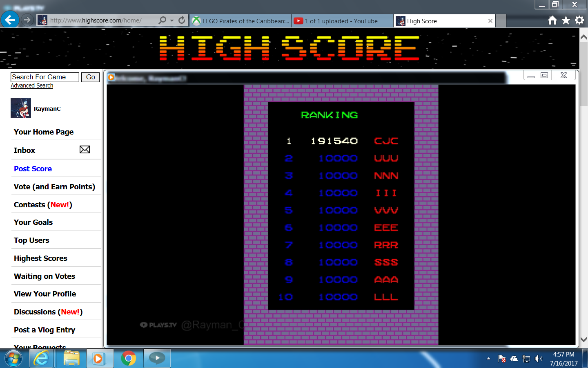Click the page scrollbar down arrow
588x368 pixels.
click(584, 339)
